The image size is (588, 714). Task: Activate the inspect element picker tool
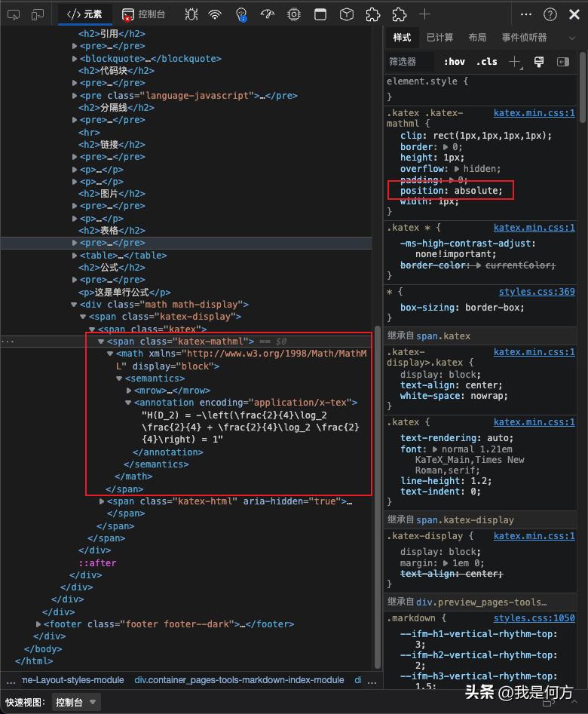(x=14, y=15)
